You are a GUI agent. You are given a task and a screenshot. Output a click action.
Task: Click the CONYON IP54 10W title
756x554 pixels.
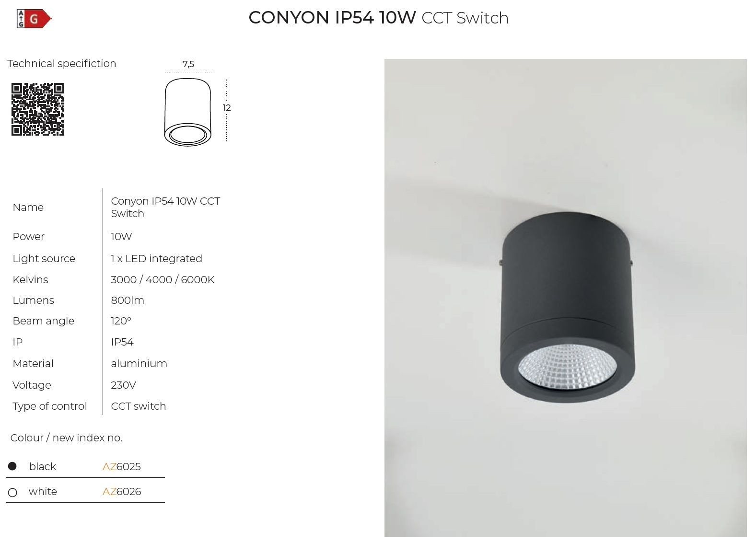click(332, 17)
